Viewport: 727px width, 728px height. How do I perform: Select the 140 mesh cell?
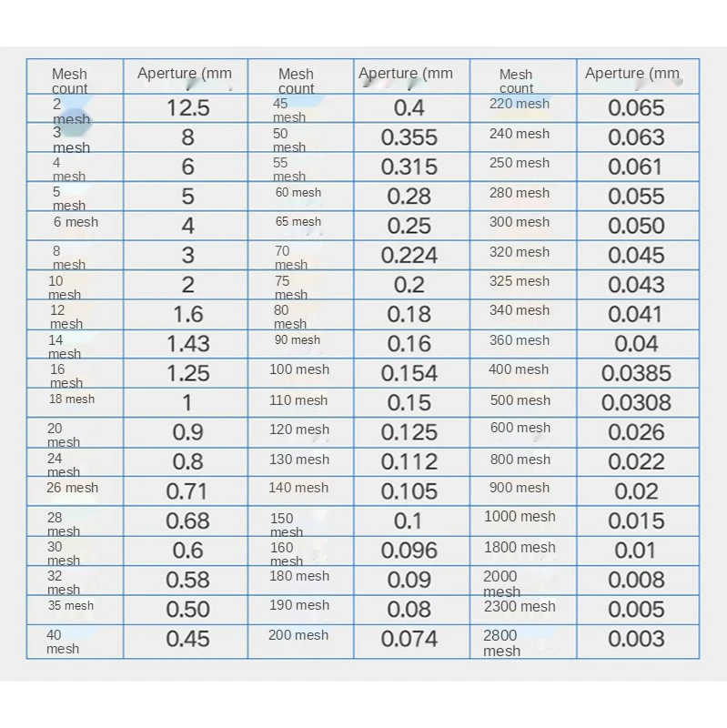coord(298,488)
